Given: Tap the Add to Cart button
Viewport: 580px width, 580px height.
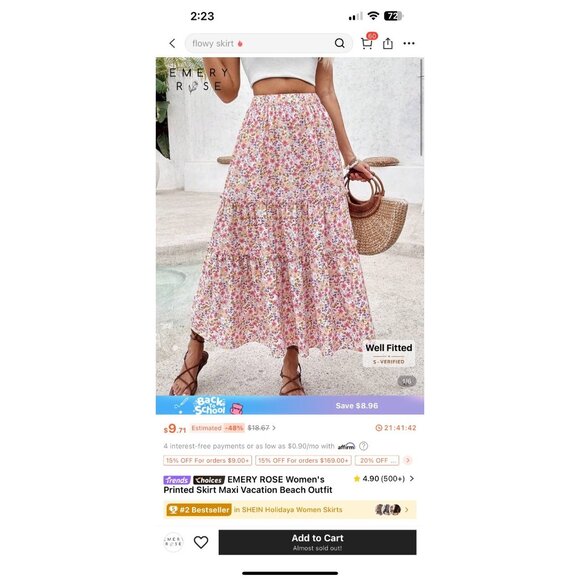Looking at the screenshot, I should click(x=317, y=542).
